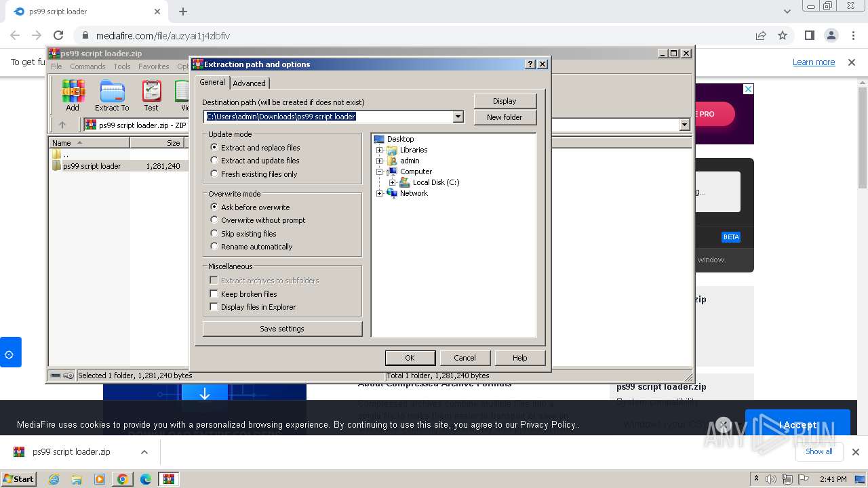868x488 pixels.
Task: Open the Chrome profile avatar menu
Action: (x=831, y=35)
